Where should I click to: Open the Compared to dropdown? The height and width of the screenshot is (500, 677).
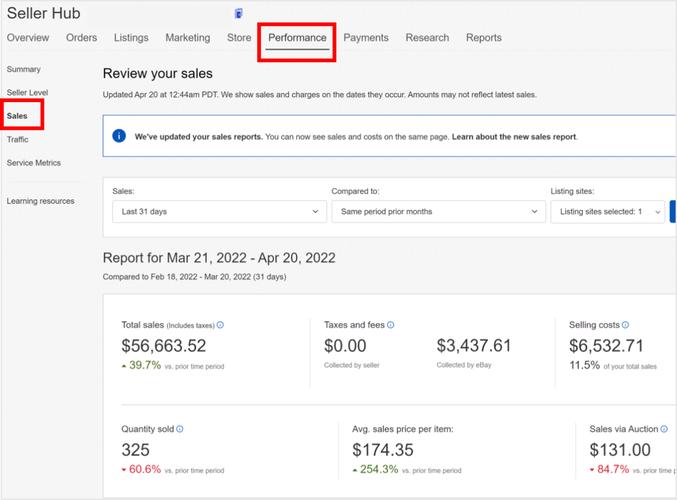(439, 212)
